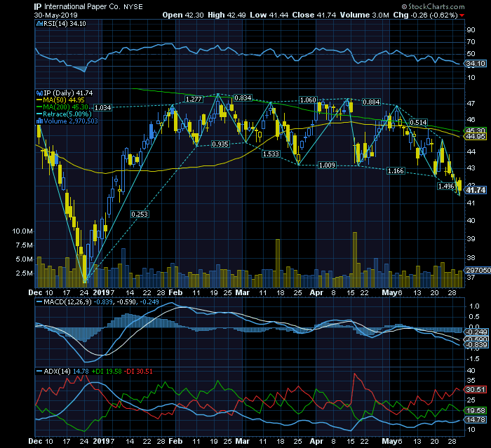Click the 'Open 42.30' value

pos(183,15)
